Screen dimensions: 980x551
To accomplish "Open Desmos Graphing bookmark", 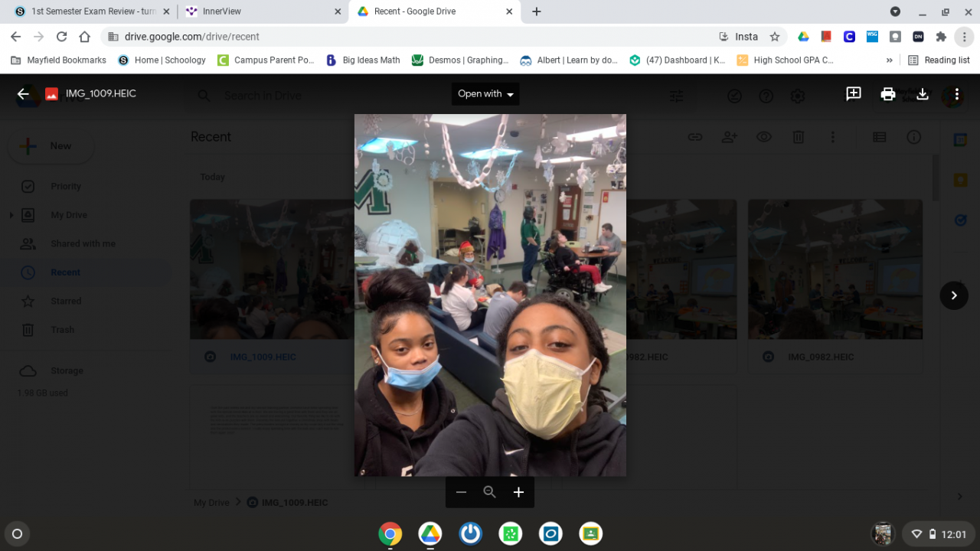I will coord(459,60).
